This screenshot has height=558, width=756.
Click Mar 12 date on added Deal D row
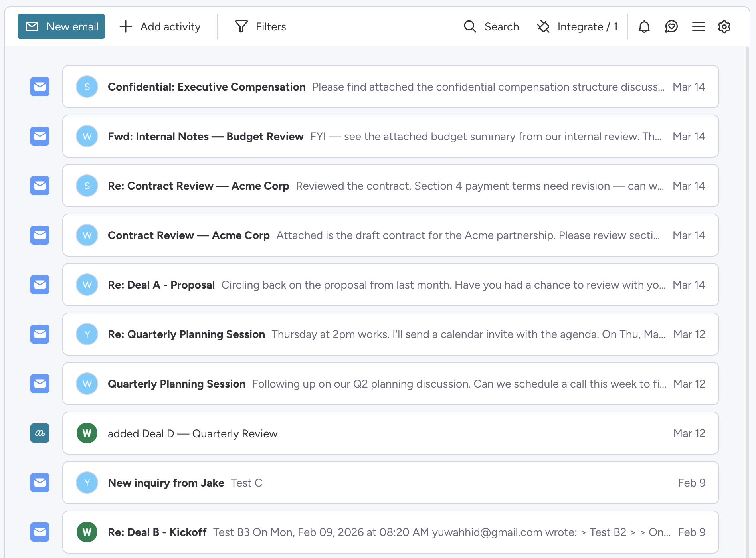689,433
